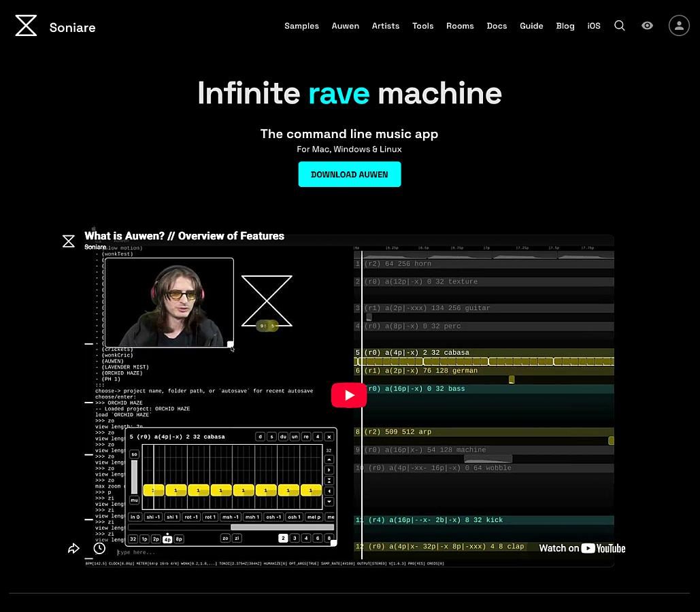Click the Soniare hourglass logo

click(x=26, y=25)
